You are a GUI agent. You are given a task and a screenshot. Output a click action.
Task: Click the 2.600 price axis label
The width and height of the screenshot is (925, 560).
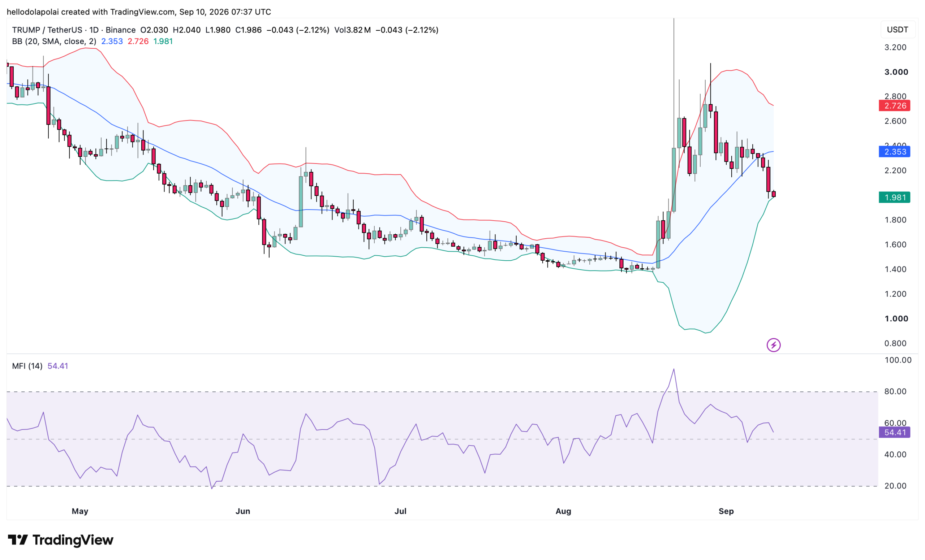point(895,121)
